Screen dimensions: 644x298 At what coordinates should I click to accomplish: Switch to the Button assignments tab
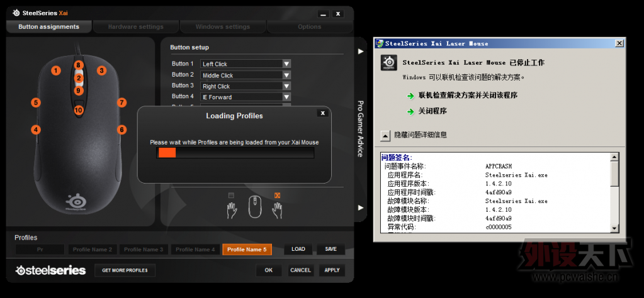pos(48,26)
